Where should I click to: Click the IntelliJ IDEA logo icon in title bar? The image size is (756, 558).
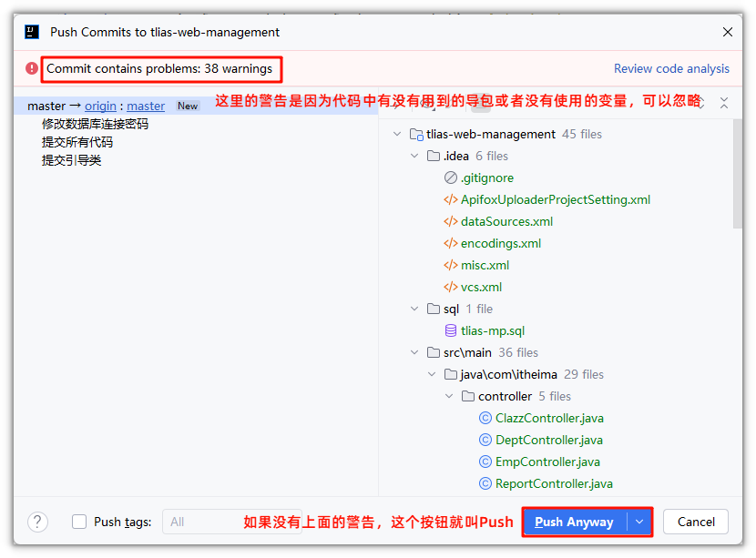pyautogui.click(x=32, y=32)
